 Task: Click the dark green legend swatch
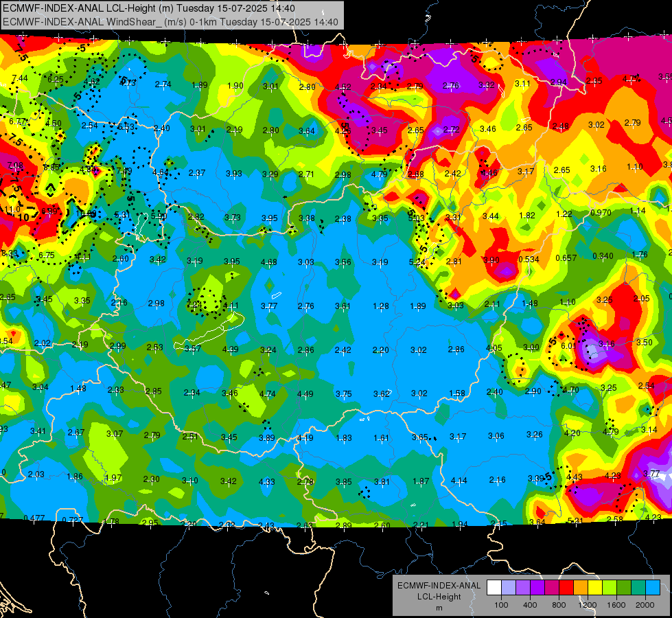coord(623,588)
